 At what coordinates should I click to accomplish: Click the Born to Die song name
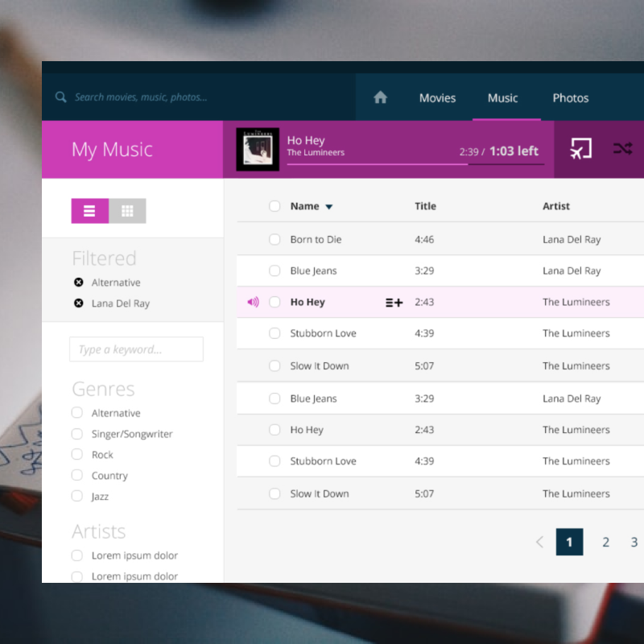pos(316,239)
